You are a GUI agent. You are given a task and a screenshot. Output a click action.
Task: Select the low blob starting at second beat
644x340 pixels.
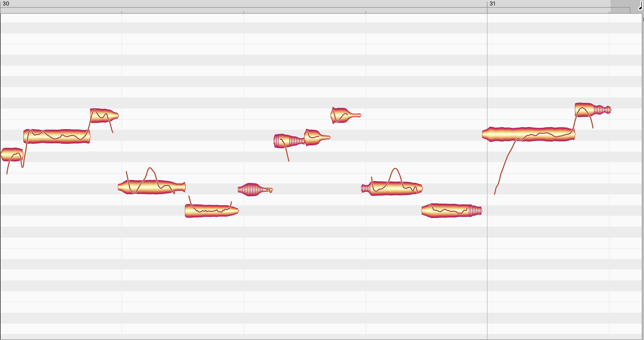pos(152,187)
